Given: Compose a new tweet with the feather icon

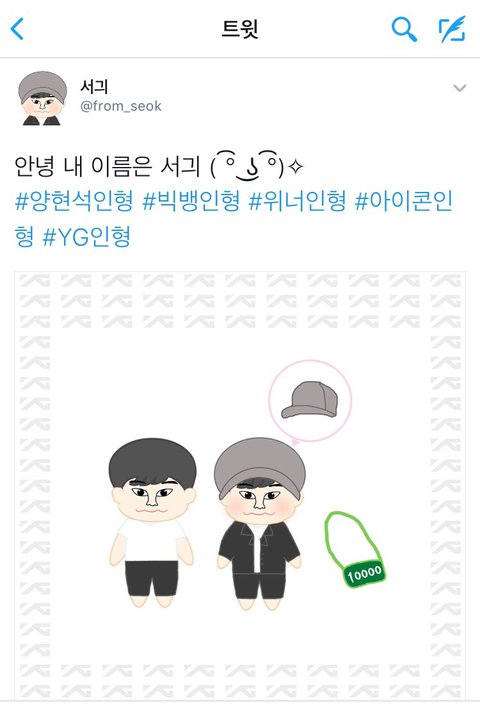Looking at the screenshot, I should 452,29.
